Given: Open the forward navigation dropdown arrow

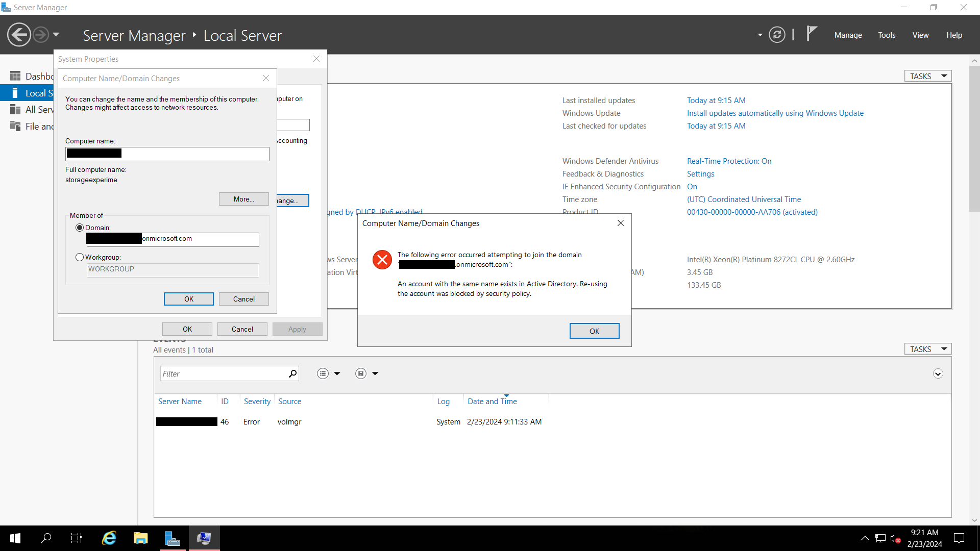Looking at the screenshot, I should pos(55,34).
